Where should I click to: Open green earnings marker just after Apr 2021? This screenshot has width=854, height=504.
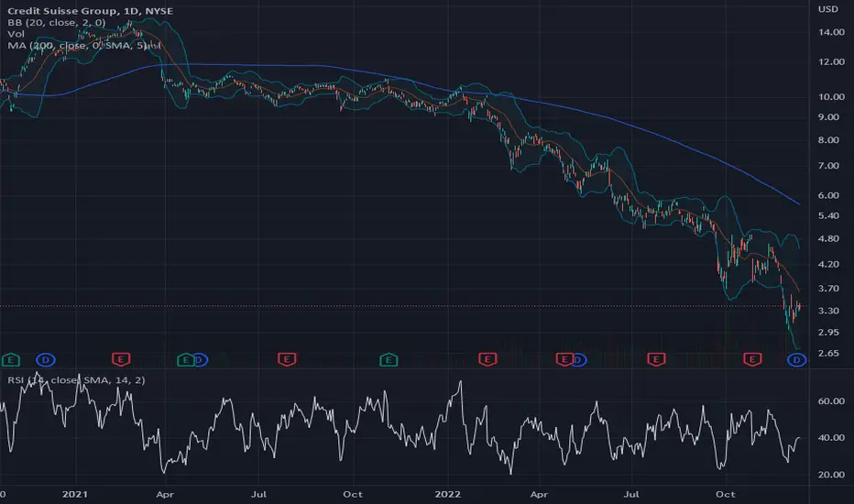tap(185, 359)
